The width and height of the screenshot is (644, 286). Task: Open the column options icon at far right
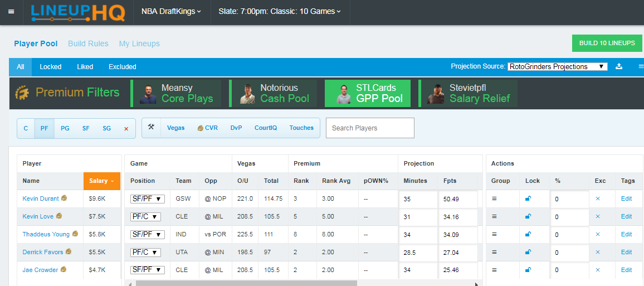640,66
